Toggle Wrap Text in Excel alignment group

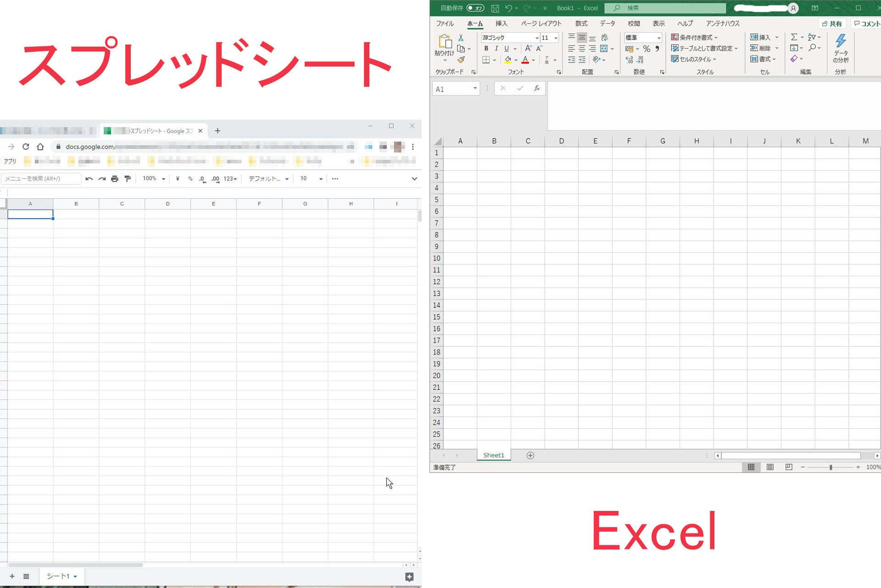[x=604, y=38]
